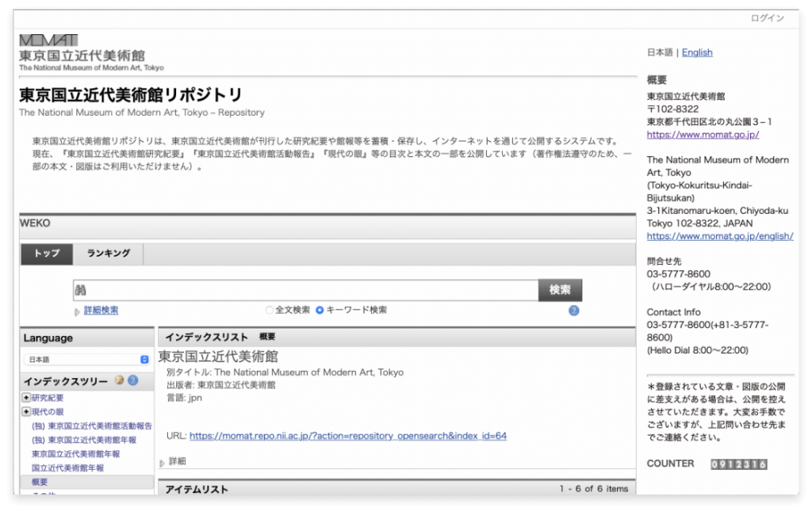Click the 東京国立近代美術館リポジトリ page heading
812x512 pixels.
tap(131, 95)
